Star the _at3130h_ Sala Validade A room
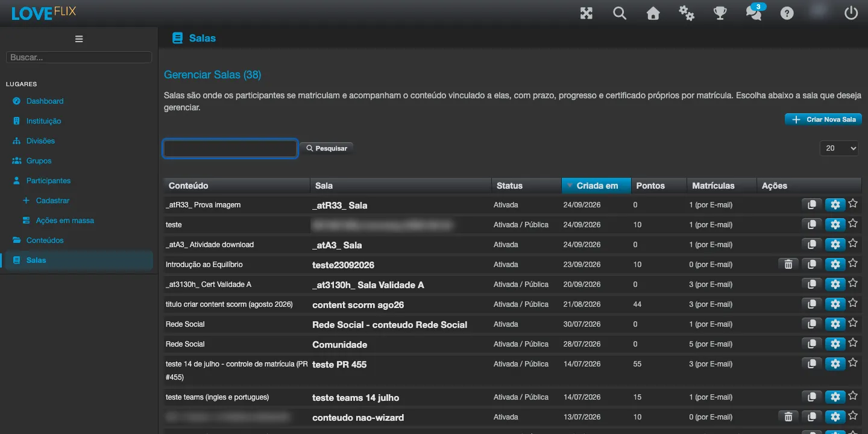 tap(853, 283)
